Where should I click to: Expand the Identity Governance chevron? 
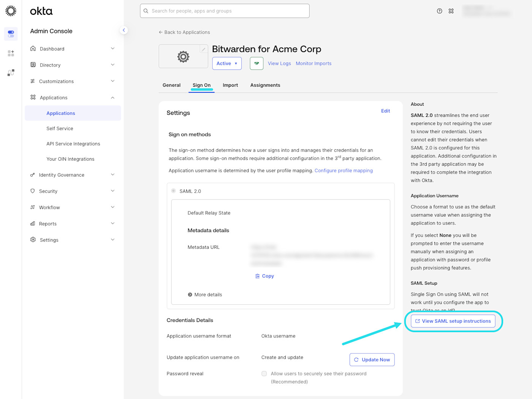[x=112, y=174]
